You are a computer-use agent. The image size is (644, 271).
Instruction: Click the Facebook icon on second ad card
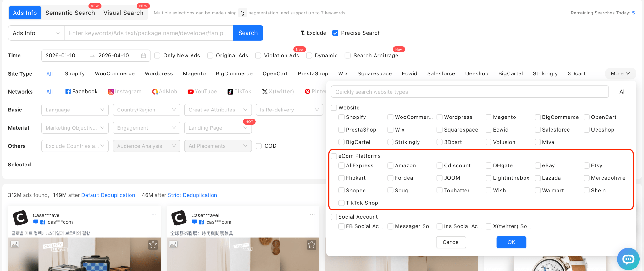point(201,222)
